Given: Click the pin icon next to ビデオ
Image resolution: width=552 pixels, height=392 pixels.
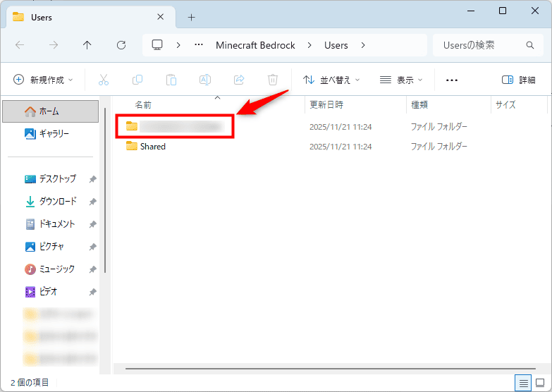Looking at the screenshot, I should pyautogui.click(x=92, y=292).
